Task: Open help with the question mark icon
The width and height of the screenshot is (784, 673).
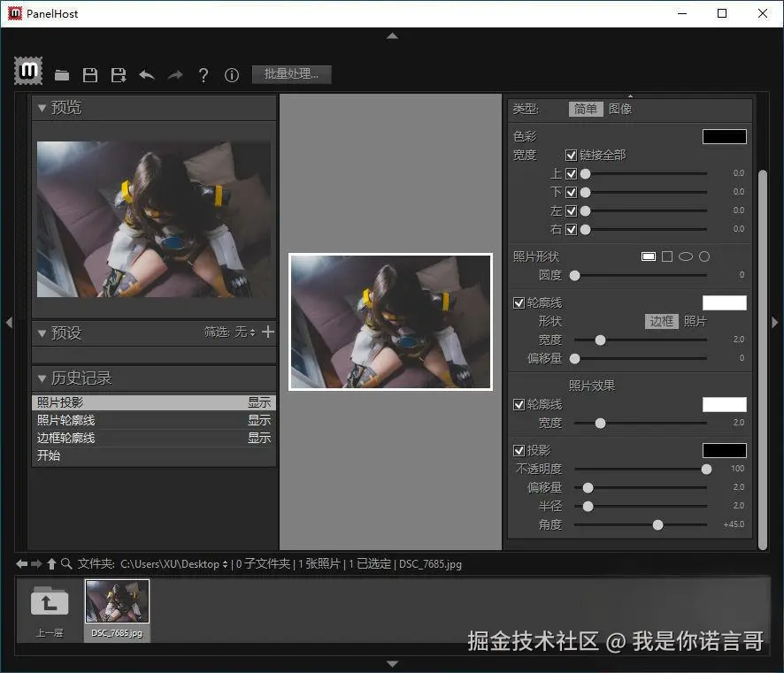Action: pyautogui.click(x=203, y=75)
